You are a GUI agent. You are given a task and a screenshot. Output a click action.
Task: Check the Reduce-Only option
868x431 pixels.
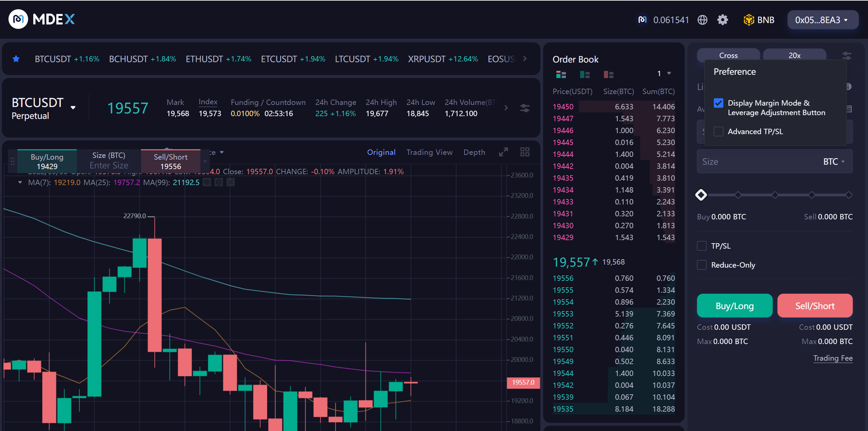point(702,265)
